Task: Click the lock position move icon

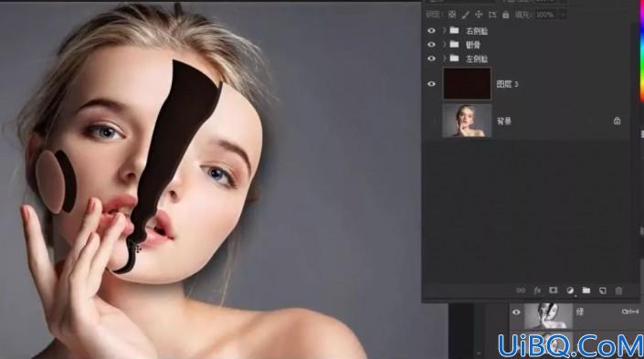Action: (479, 15)
